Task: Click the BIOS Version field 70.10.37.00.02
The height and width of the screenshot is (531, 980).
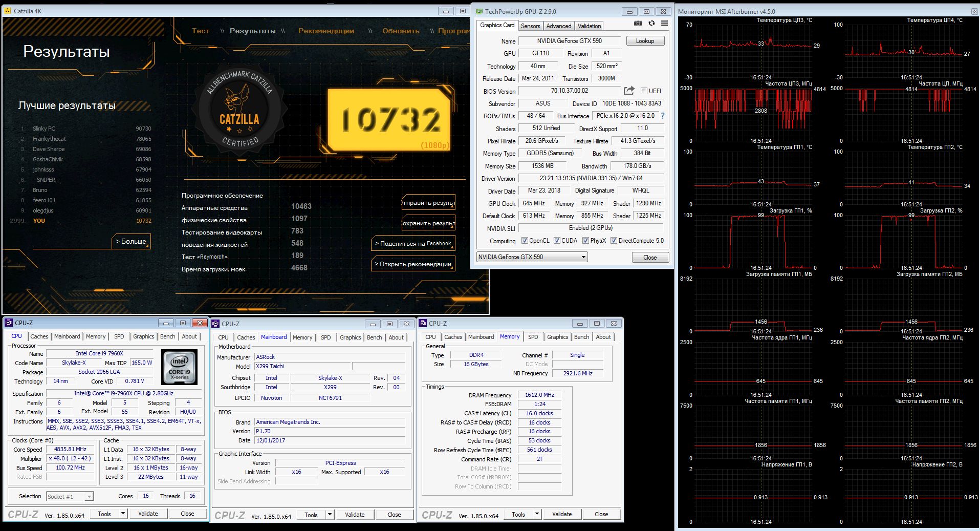Action: click(x=569, y=91)
